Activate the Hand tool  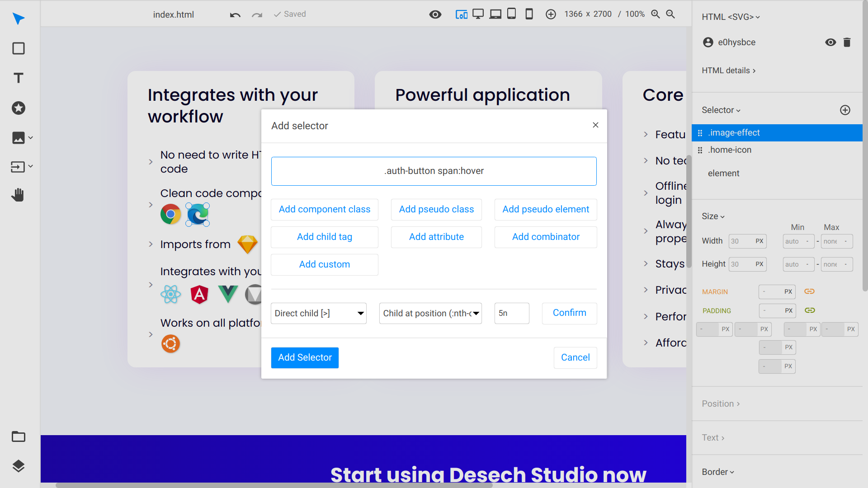click(x=18, y=194)
